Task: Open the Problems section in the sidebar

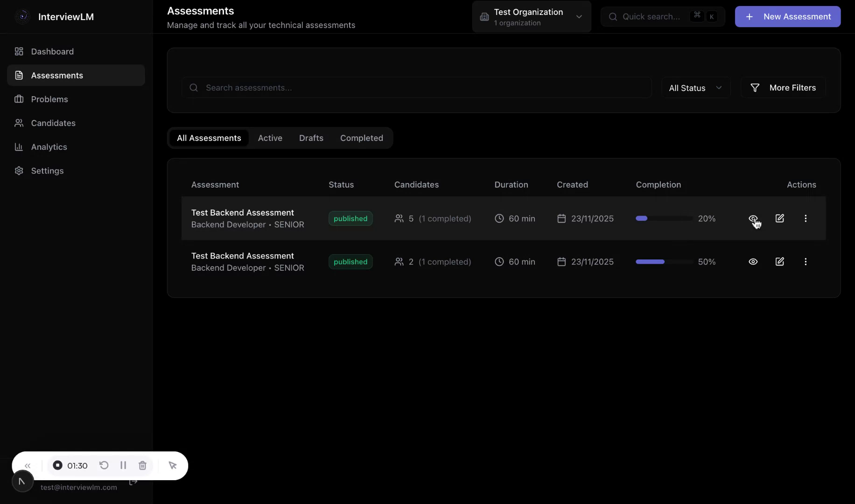Action: (49, 99)
